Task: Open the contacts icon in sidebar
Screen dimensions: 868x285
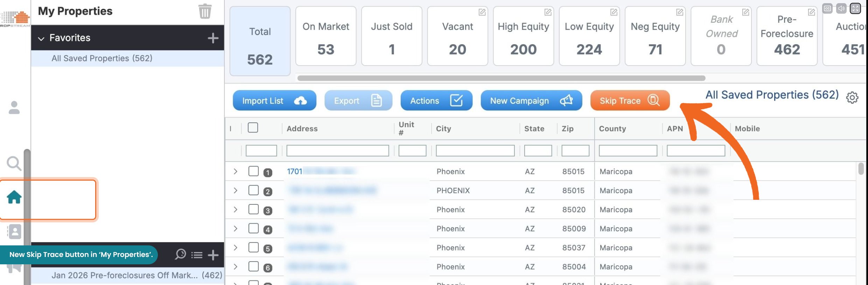Action: [15, 232]
